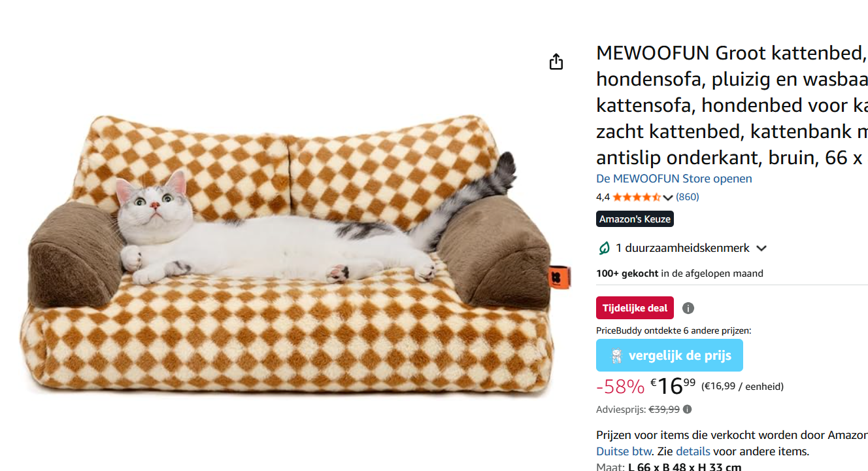The height and width of the screenshot is (471, 868).
Task: Click the green leaf sustainability icon
Action: (x=604, y=248)
